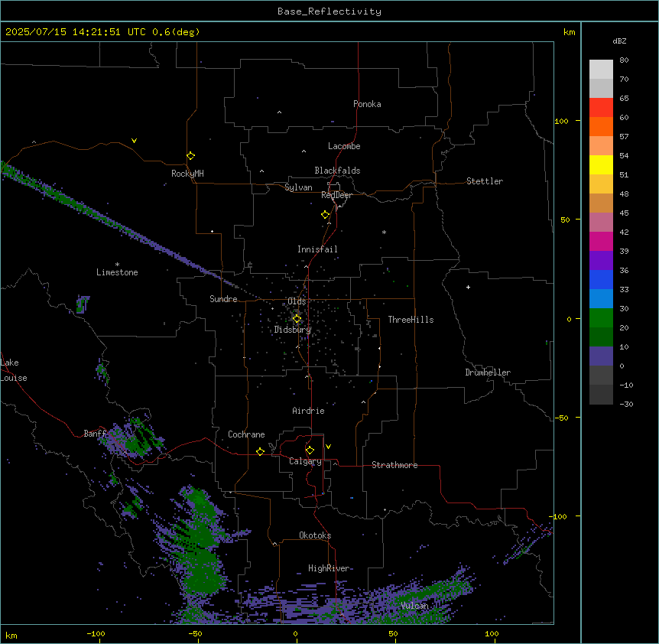Image resolution: width=659 pixels, height=644 pixels.
Task: Click the yellow diamond marker south of RedDeer
Action: click(325, 215)
